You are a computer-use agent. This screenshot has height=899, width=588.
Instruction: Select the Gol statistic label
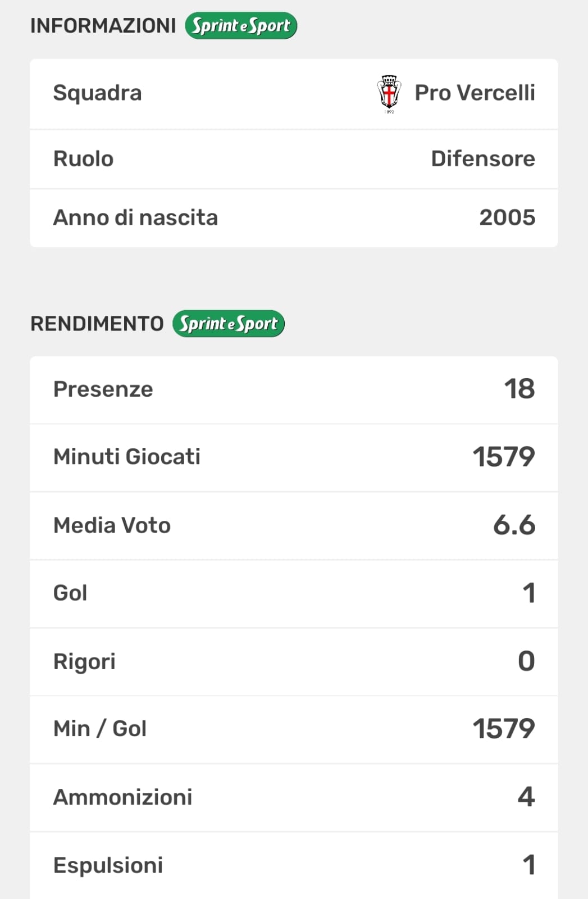[x=70, y=593]
